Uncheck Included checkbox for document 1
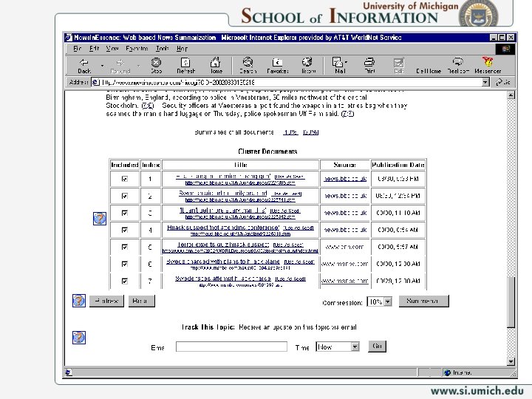Image resolution: width=532 pixels, height=399 pixels. 125,179
